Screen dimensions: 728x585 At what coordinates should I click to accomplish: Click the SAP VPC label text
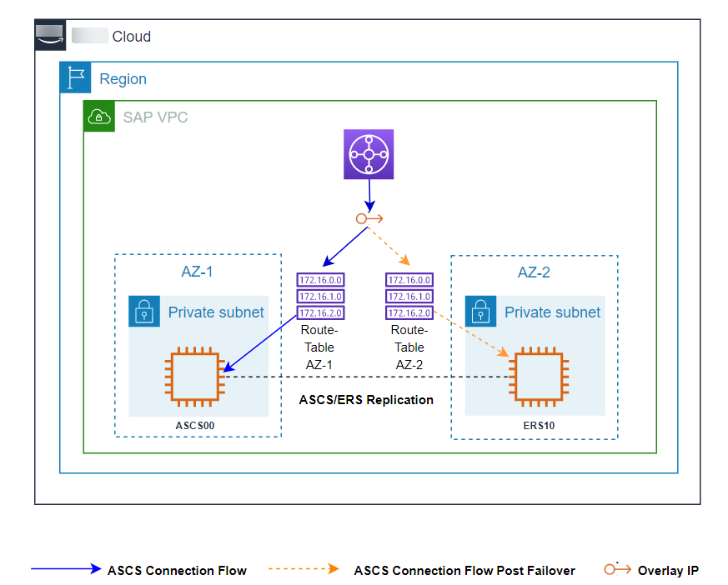(x=155, y=117)
